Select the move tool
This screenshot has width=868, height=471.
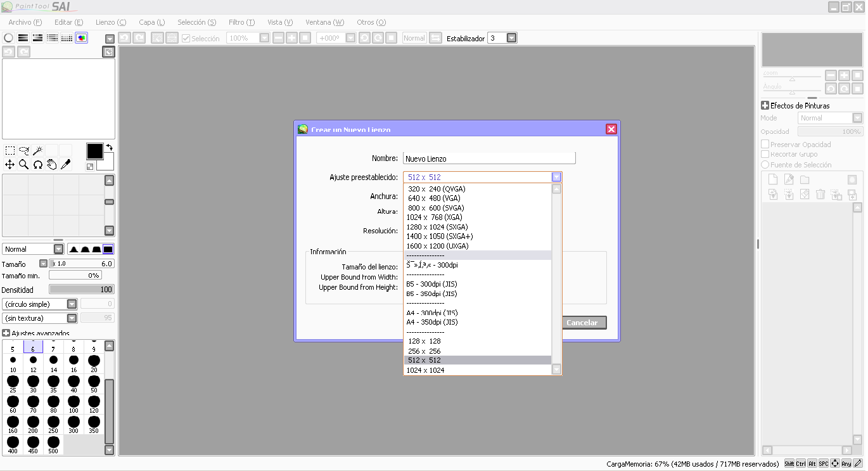[x=10, y=165]
